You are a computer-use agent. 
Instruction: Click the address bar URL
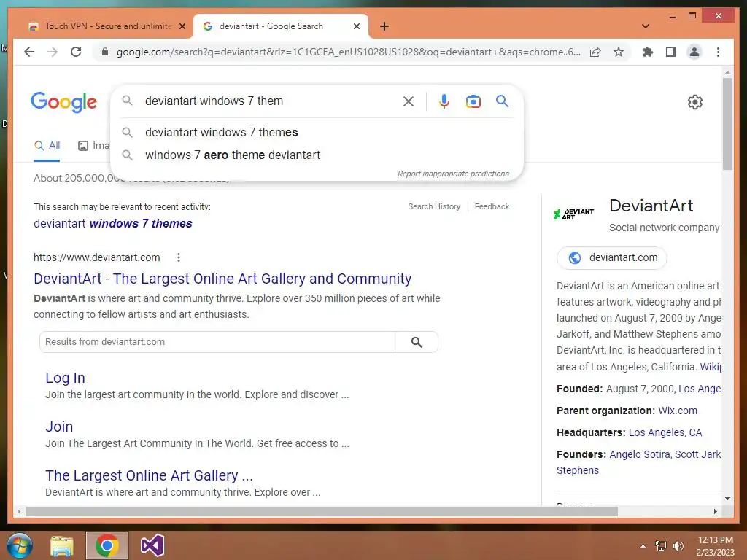click(x=348, y=52)
